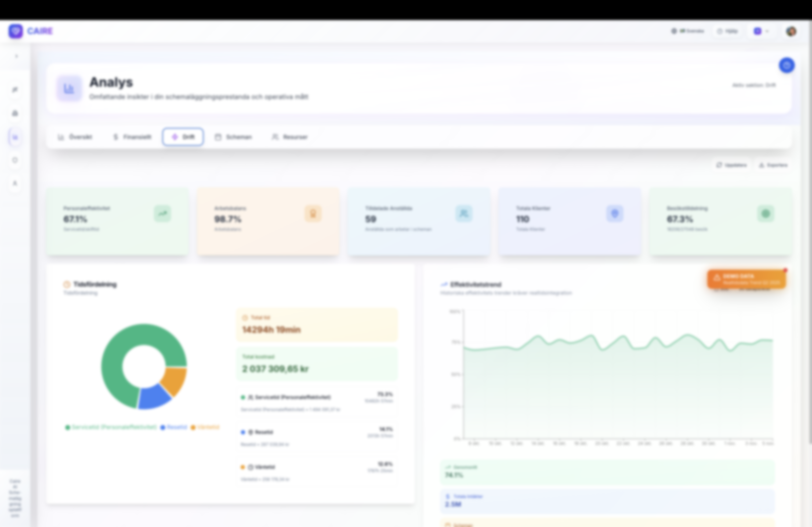Click the Exportera export button
This screenshot has height=527, width=812.
[773, 165]
